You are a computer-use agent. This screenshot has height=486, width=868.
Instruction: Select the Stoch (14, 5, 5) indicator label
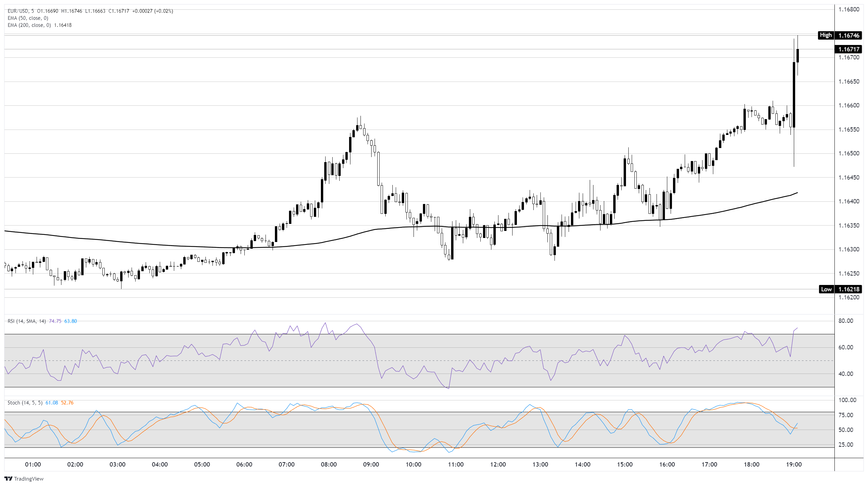25,403
